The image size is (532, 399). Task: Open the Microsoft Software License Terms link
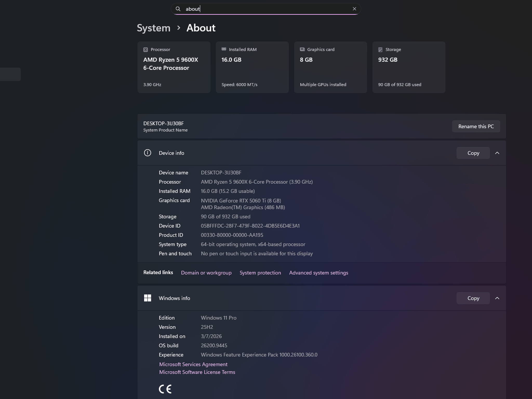197,372
